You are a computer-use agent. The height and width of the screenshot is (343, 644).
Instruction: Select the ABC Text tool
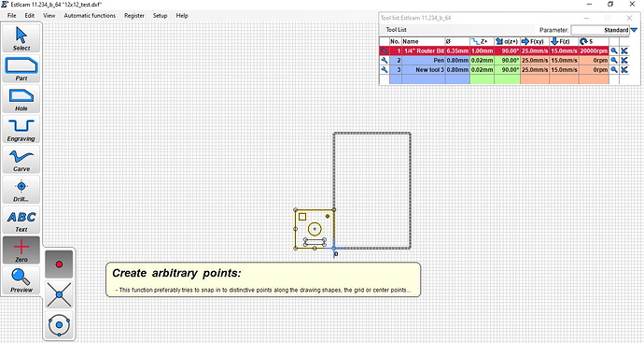click(x=21, y=220)
